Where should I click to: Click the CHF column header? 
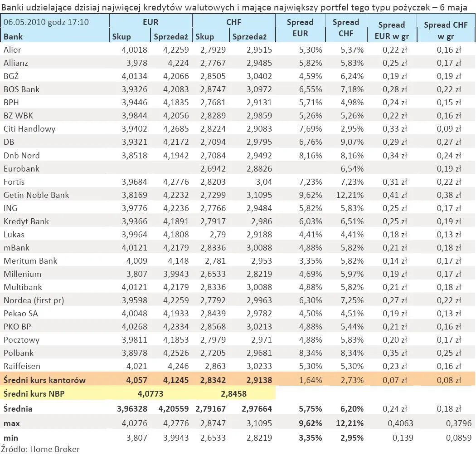233,22
